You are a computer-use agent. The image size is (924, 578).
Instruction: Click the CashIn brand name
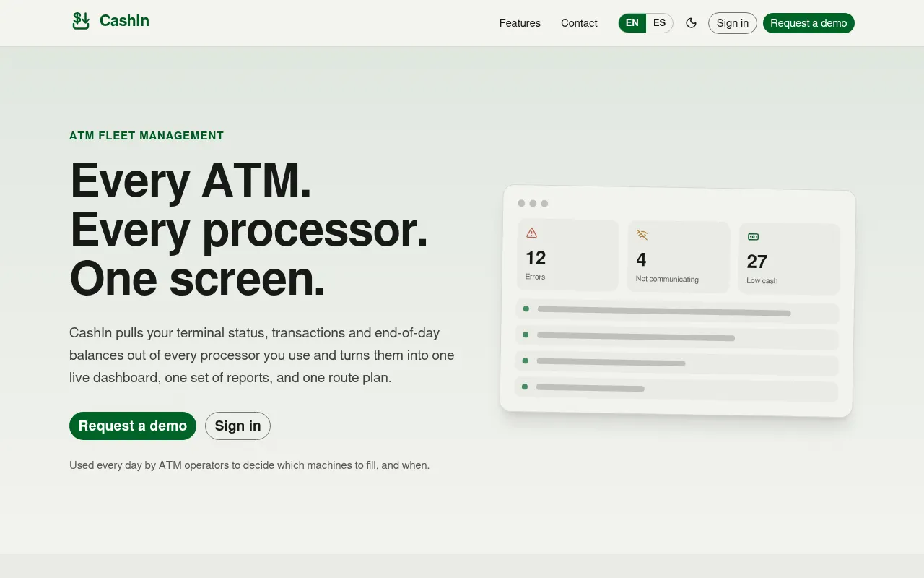[x=124, y=21]
